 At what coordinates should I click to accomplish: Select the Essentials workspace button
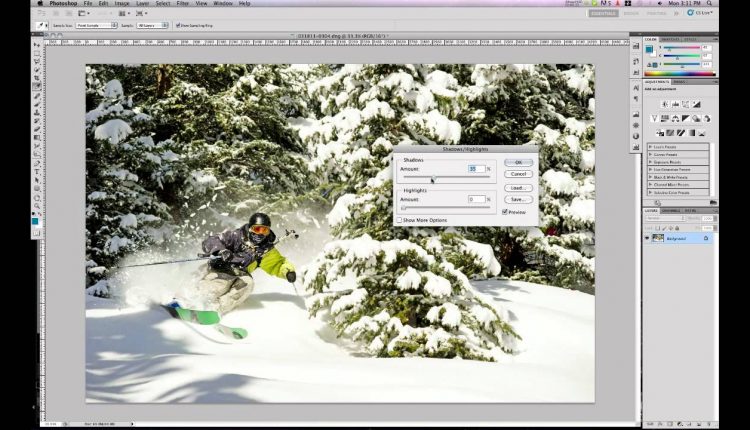pyautogui.click(x=603, y=13)
